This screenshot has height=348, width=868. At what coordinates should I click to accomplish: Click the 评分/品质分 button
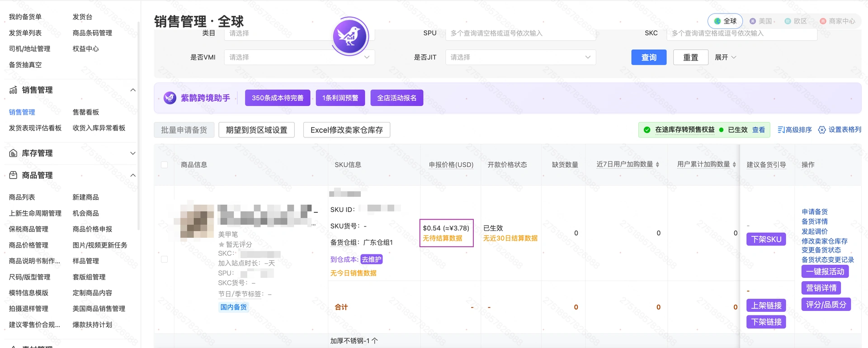pos(826,305)
